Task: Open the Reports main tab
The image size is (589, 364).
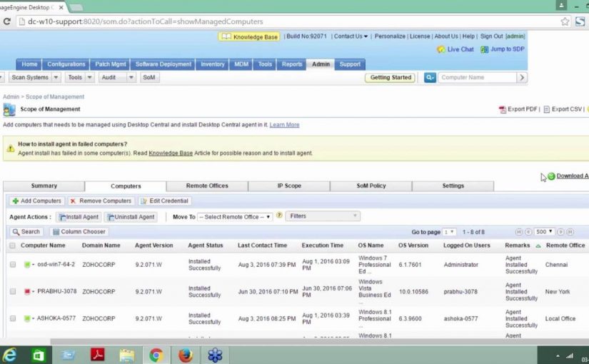Action: point(292,64)
